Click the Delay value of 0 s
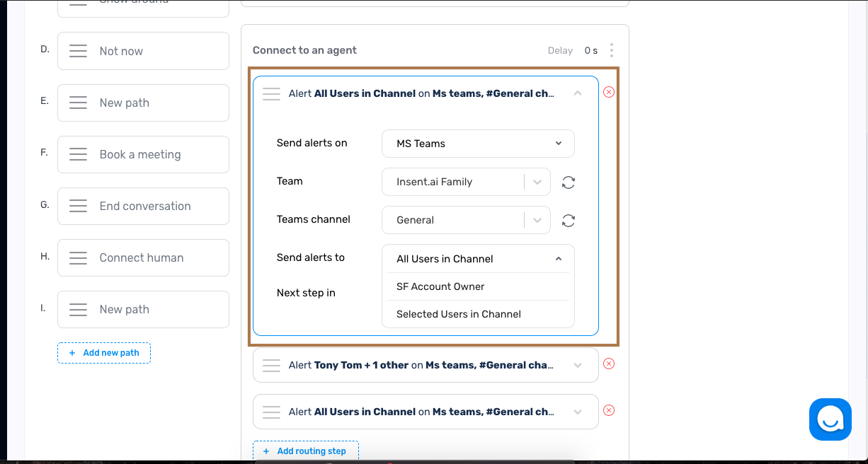The width and height of the screenshot is (868, 464). [x=591, y=50]
